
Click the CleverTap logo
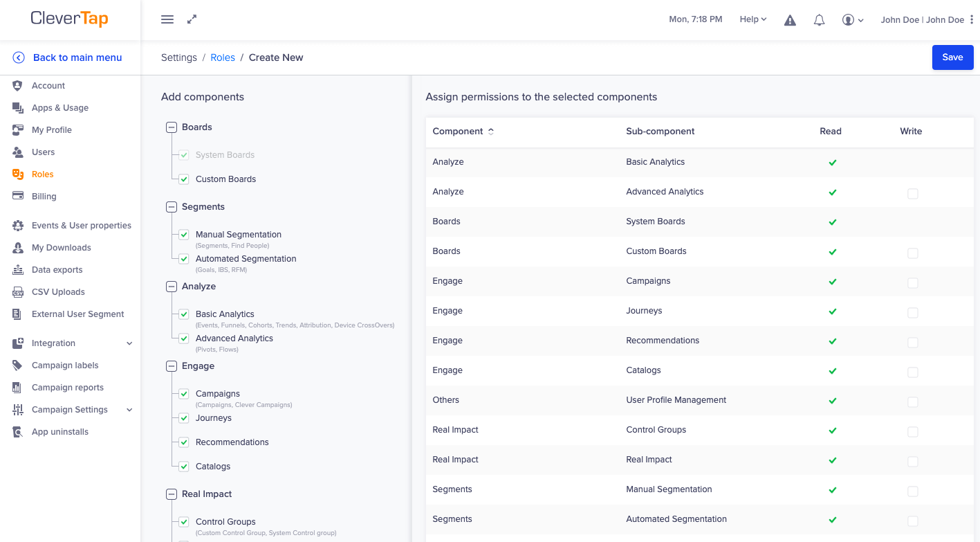click(69, 19)
